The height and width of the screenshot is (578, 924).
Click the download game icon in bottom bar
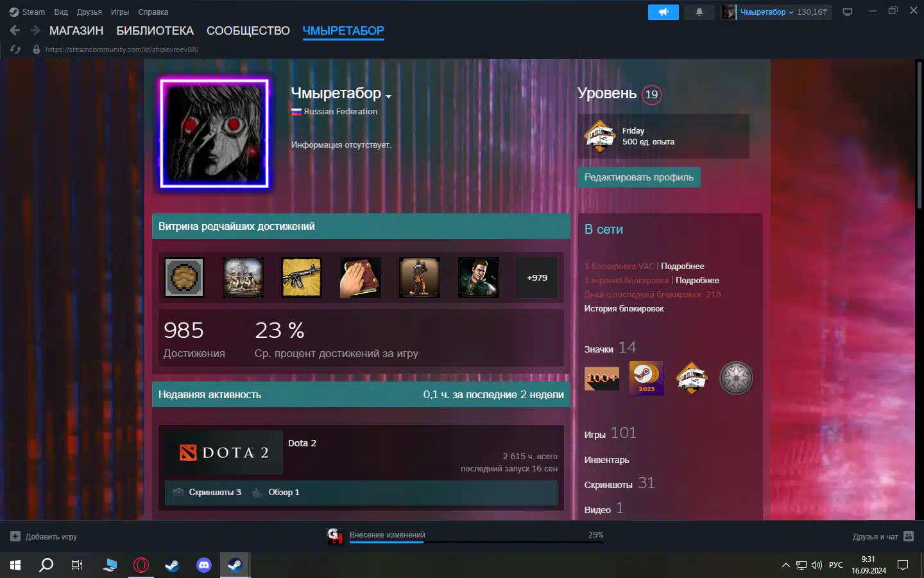[x=335, y=536]
